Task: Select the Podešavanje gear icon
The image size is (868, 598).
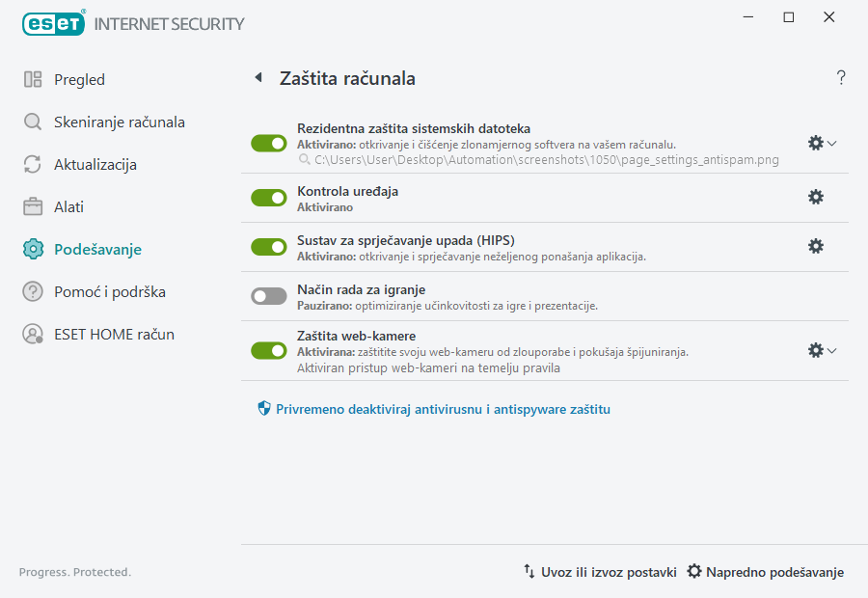Action: coord(33,247)
